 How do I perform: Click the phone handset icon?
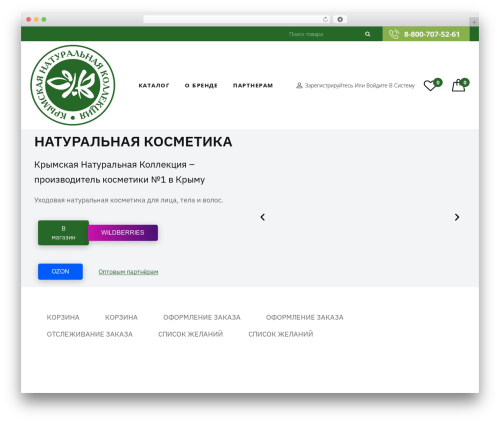(x=394, y=34)
